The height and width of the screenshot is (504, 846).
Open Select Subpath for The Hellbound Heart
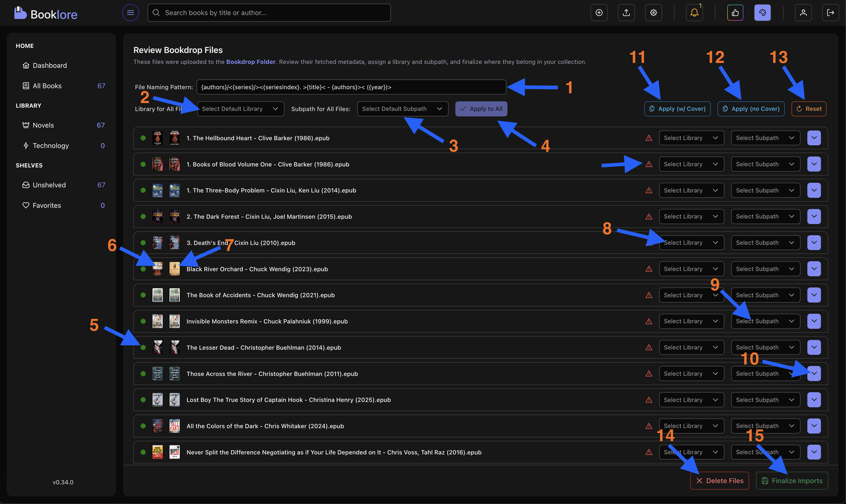click(765, 138)
